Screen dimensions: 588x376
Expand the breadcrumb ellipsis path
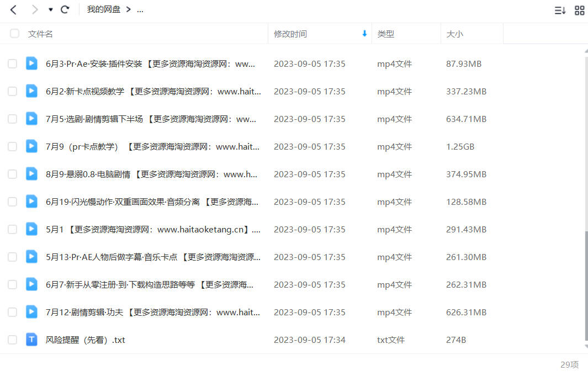tap(140, 10)
